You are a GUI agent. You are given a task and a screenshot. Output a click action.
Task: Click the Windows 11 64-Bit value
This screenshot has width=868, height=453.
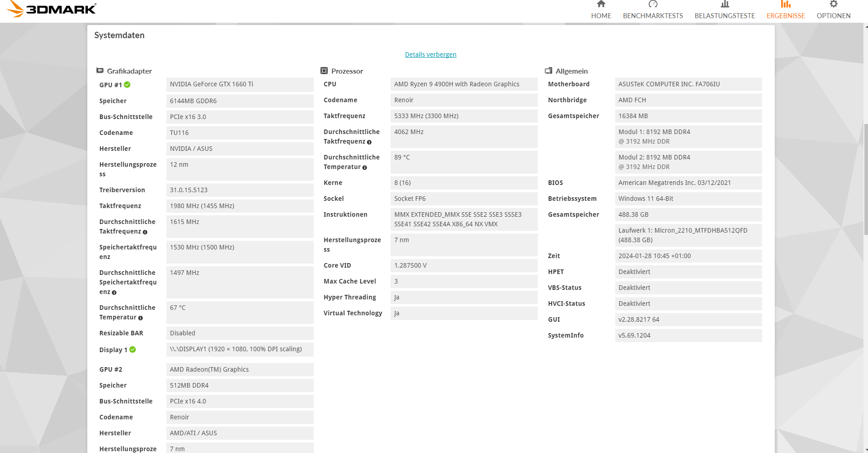688,199
